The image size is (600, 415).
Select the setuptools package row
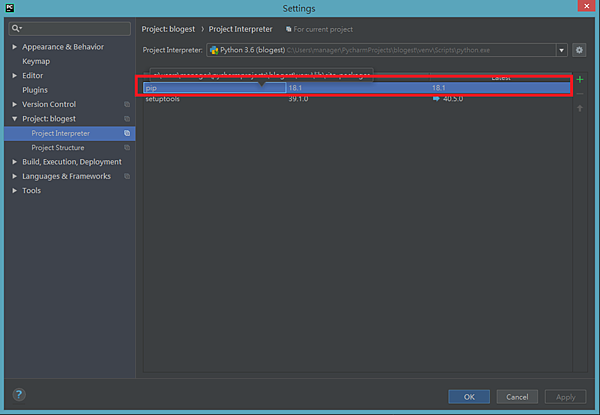pyautogui.click(x=357, y=99)
